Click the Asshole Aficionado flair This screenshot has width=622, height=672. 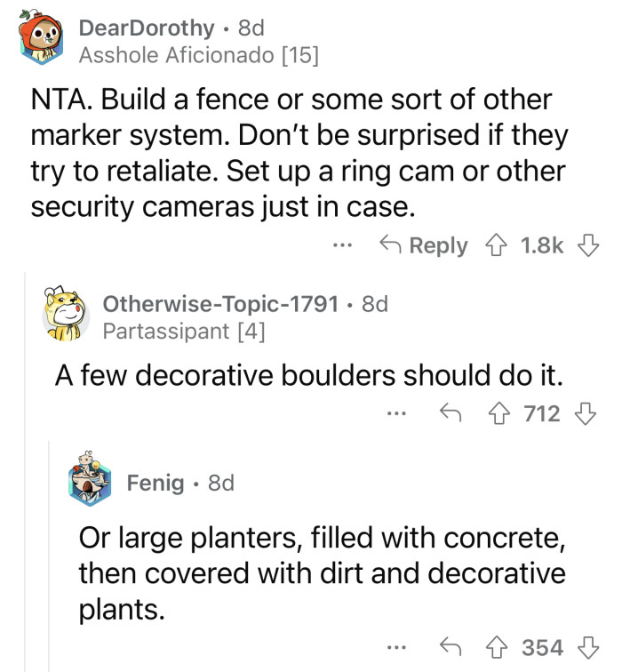(198, 55)
